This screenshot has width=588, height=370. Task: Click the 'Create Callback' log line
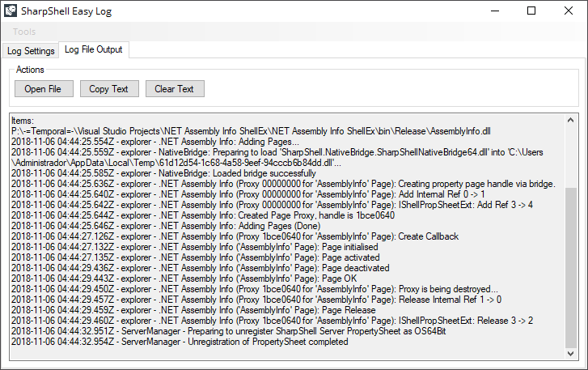pos(235,236)
